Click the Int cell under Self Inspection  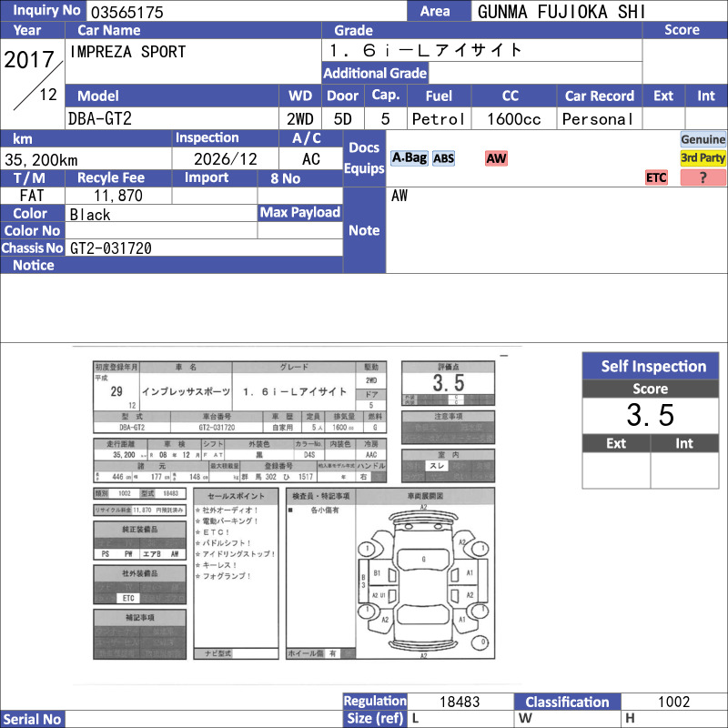point(684,470)
